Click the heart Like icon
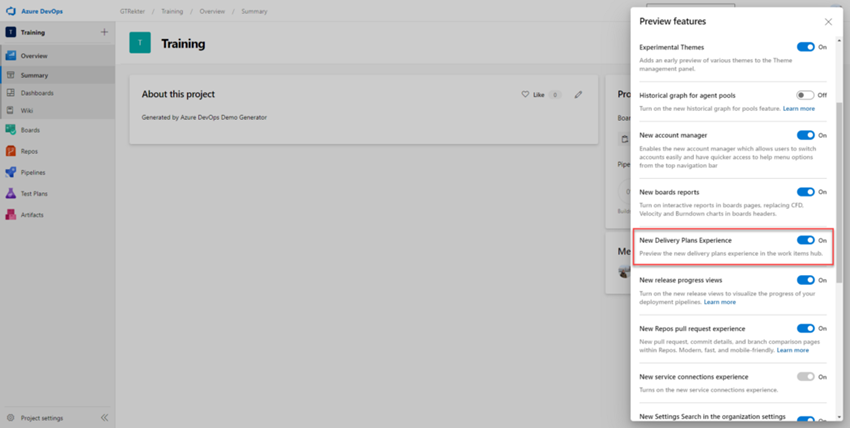The image size is (850, 428). click(x=525, y=94)
